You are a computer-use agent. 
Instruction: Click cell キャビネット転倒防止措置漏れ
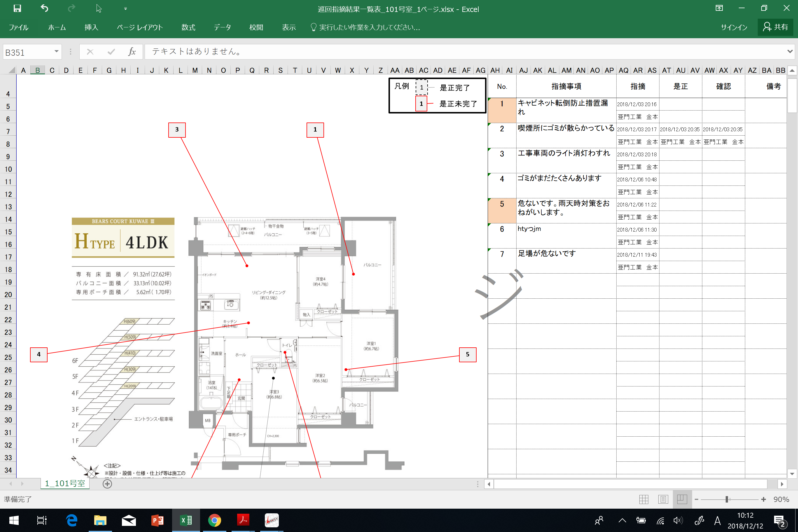(566, 111)
